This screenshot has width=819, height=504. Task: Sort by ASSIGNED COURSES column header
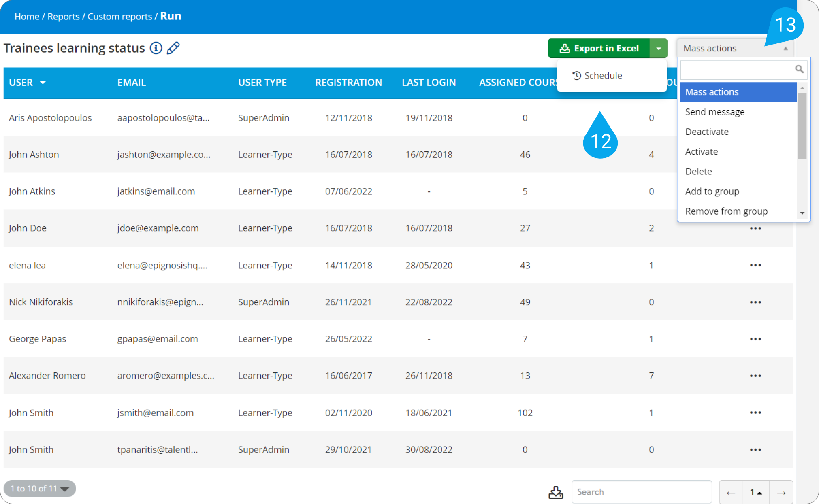coord(518,83)
